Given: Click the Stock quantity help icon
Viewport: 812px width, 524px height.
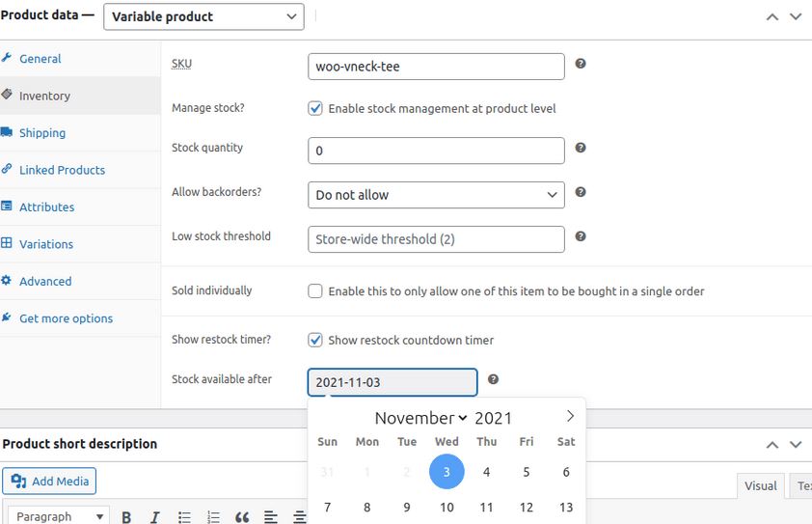Looking at the screenshot, I should pyautogui.click(x=581, y=148).
